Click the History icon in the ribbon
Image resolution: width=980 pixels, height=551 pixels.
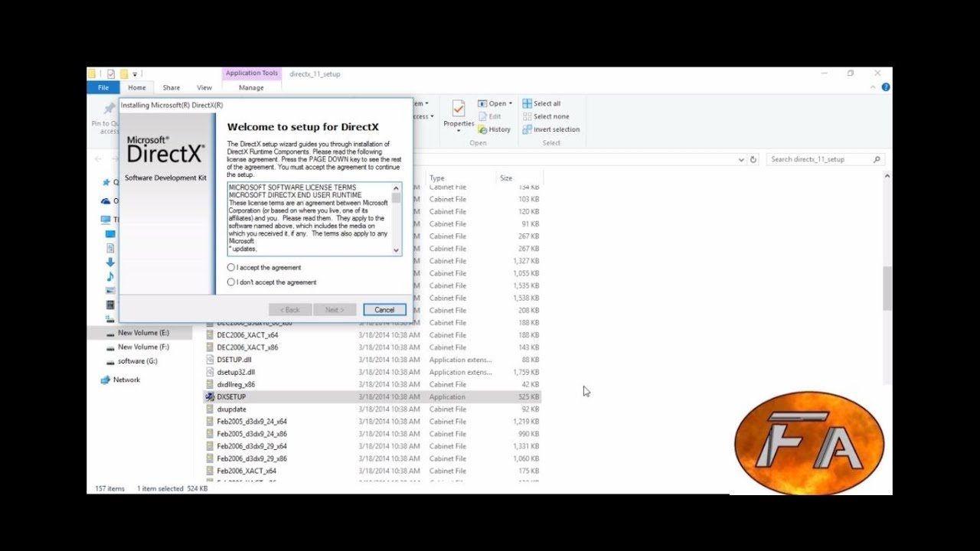coord(483,129)
